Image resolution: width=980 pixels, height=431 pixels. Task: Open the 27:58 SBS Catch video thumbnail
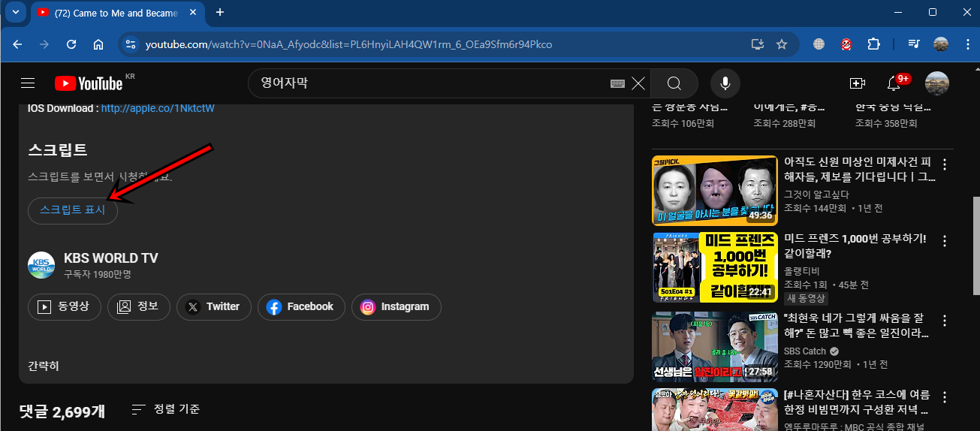click(715, 346)
